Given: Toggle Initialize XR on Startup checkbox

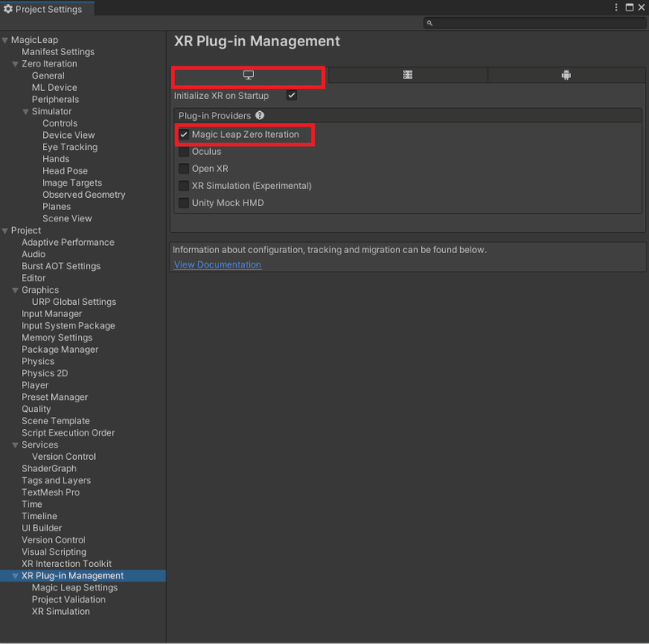Looking at the screenshot, I should pos(291,96).
